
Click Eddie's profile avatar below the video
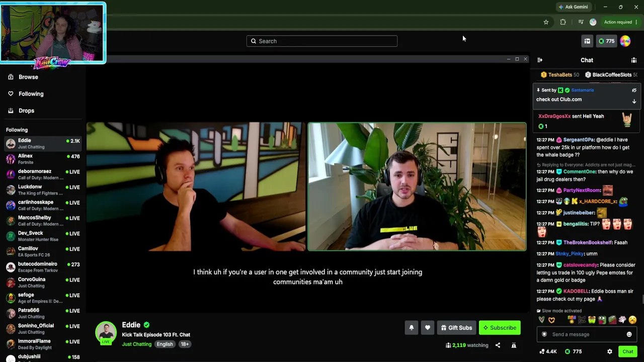click(x=106, y=333)
